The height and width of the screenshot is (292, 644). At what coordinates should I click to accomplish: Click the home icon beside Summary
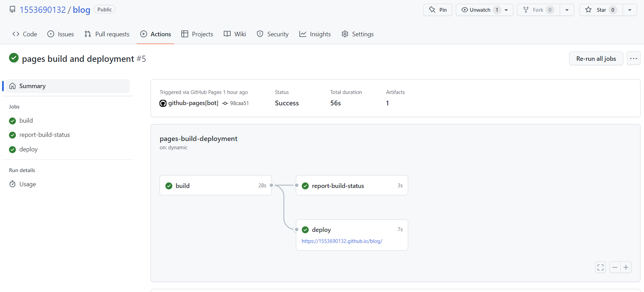pos(12,86)
